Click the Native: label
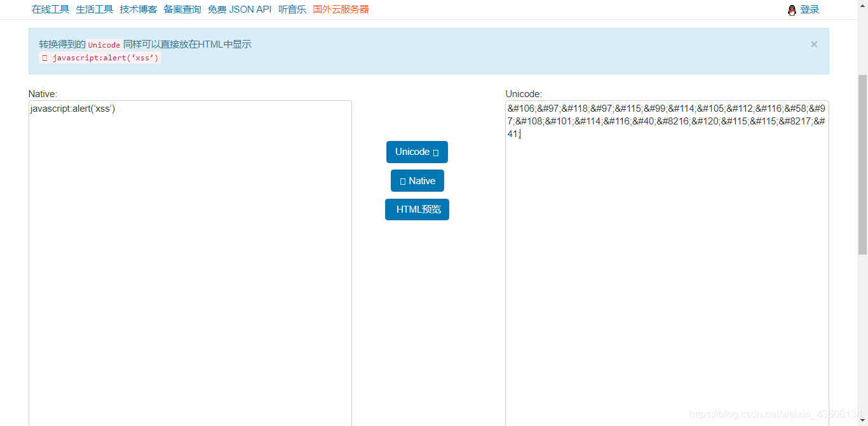Image resolution: width=868 pixels, height=426 pixels. pos(43,94)
